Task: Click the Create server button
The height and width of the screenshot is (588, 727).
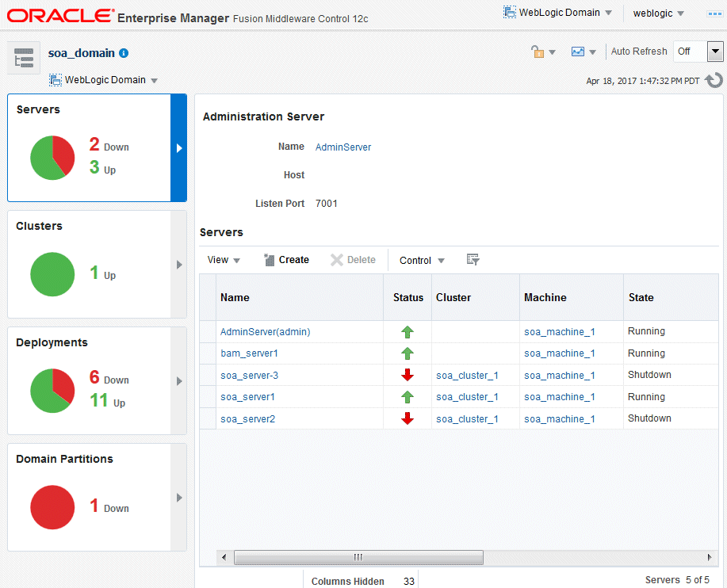Action: [x=286, y=260]
